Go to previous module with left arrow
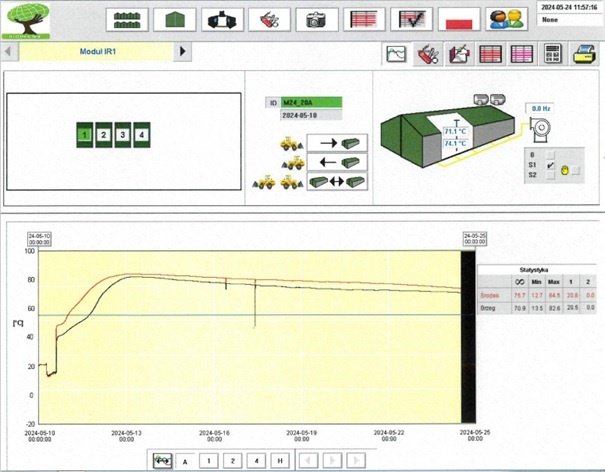 [x=12, y=51]
